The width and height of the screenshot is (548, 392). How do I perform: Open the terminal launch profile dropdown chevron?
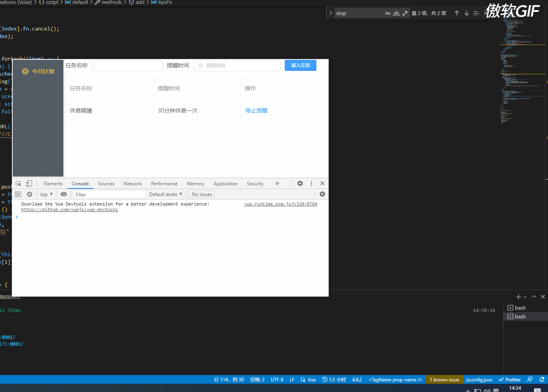525,297
